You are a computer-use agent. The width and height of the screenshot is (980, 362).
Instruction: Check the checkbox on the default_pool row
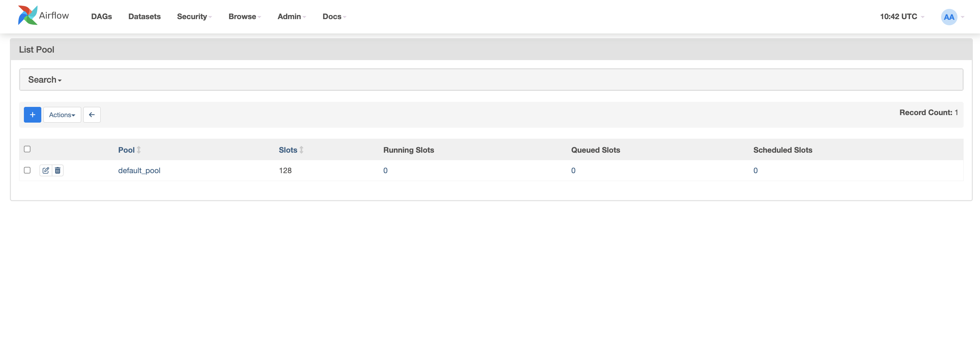[x=27, y=170]
